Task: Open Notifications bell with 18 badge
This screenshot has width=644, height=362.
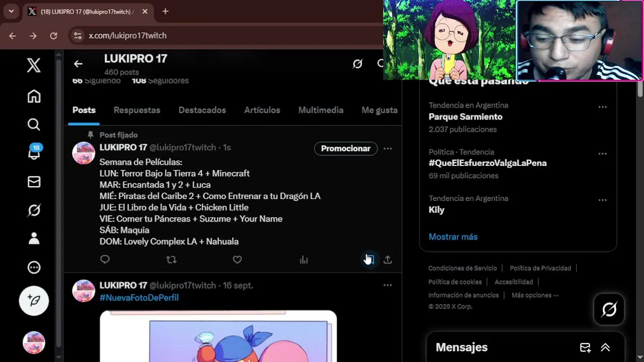Action: tap(34, 152)
